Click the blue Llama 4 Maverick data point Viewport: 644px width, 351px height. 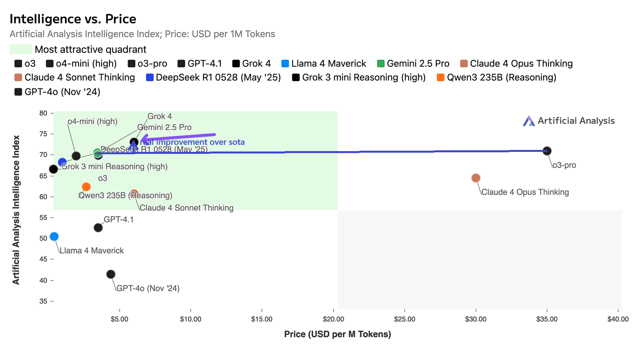click(54, 236)
